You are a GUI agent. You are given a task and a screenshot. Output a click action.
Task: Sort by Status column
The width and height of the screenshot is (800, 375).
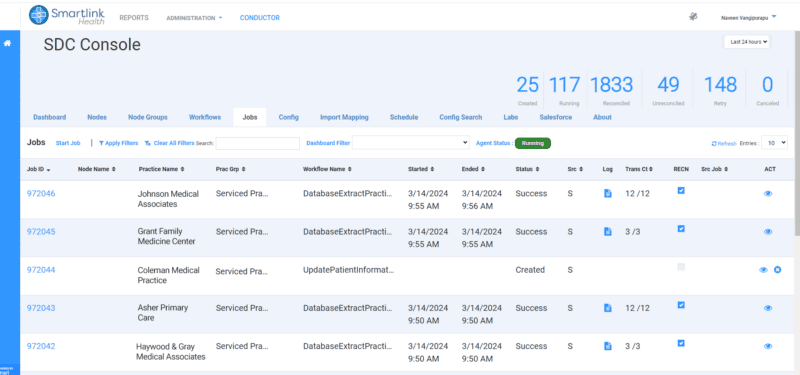[528, 169]
